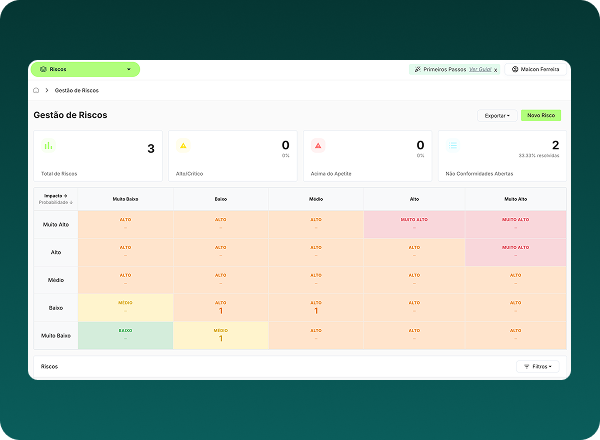This screenshot has height=440, width=600.
Task: Click the Muito Alto impact column header
Action: [516, 199]
